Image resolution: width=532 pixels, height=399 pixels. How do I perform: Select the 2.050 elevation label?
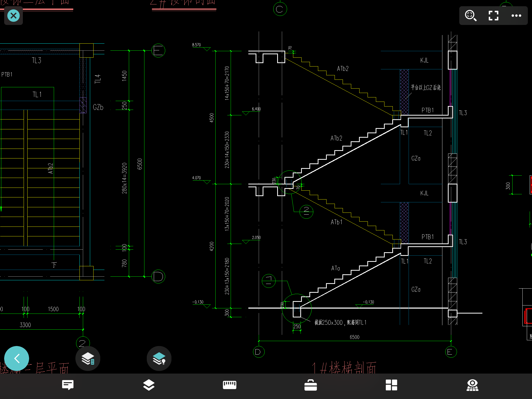point(256,237)
